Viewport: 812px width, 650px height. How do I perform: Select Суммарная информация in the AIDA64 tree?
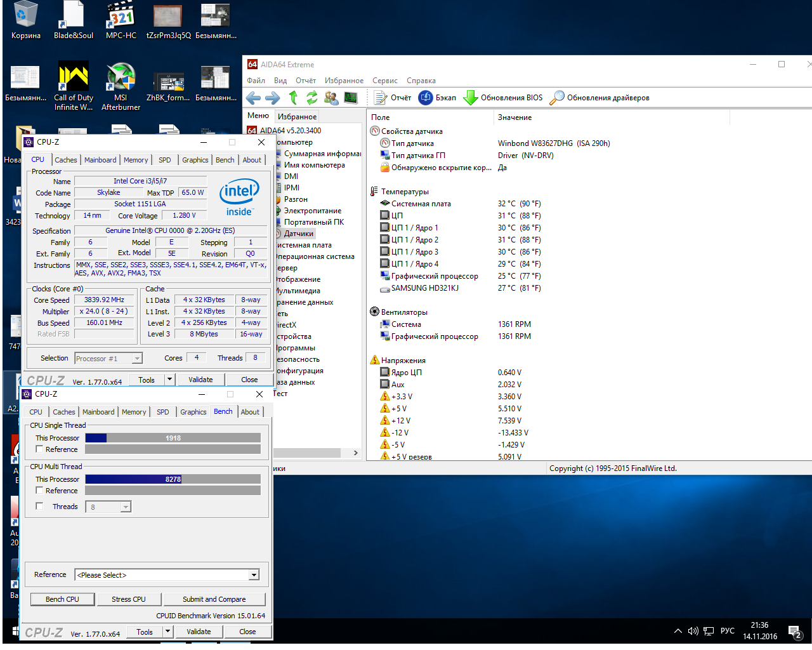322,154
